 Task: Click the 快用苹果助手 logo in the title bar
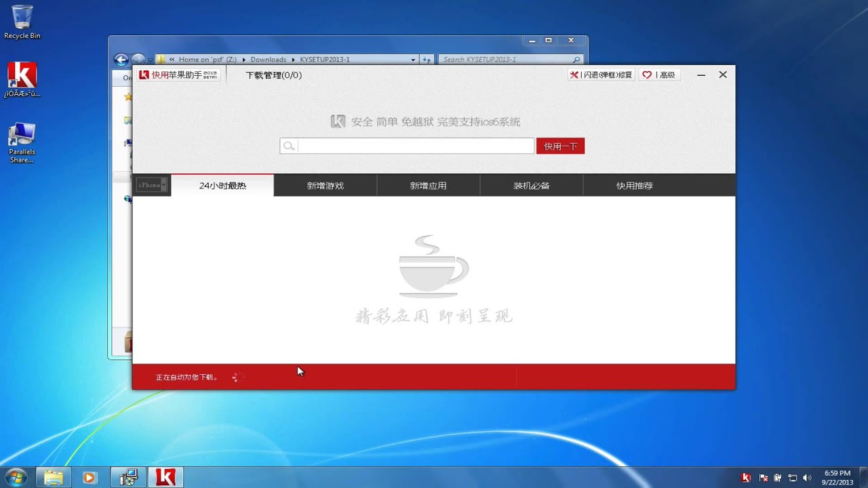pos(179,75)
